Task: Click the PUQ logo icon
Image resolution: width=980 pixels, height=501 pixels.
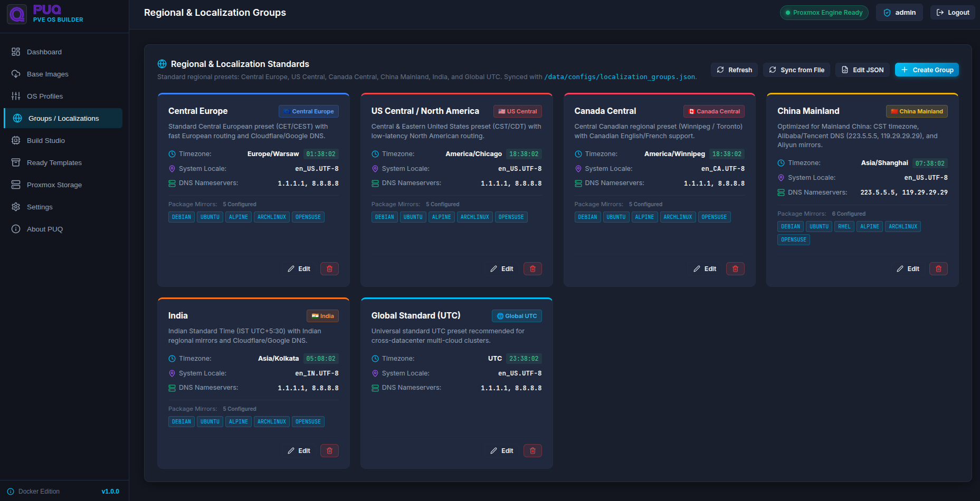Action: click(x=17, y=14)
